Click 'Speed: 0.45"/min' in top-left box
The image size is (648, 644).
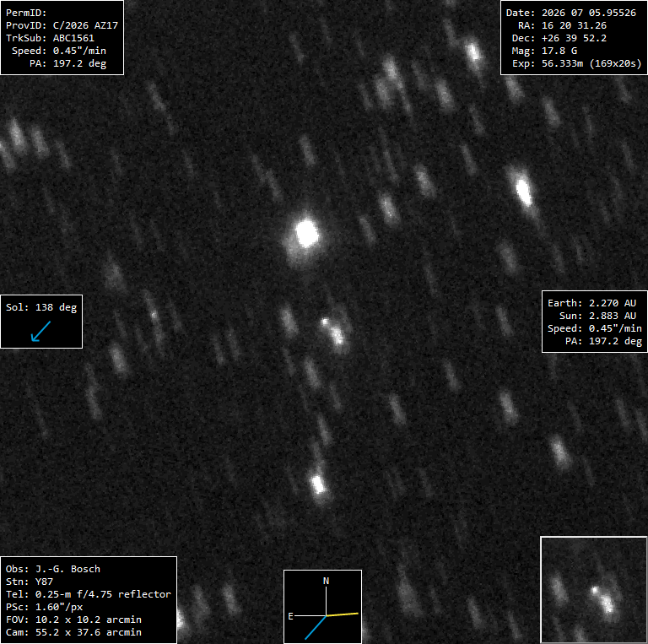click(59, 51)
